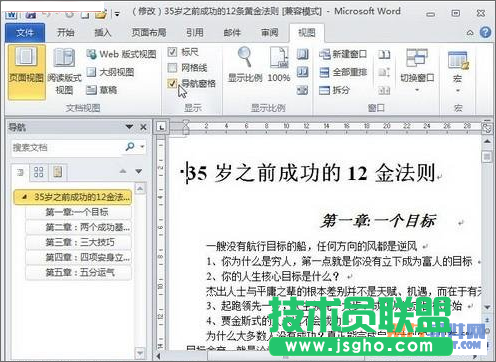Viewport: 496px width, 362px height.
Task: Open search options dropdown in navigation pane
Action: 142,147
